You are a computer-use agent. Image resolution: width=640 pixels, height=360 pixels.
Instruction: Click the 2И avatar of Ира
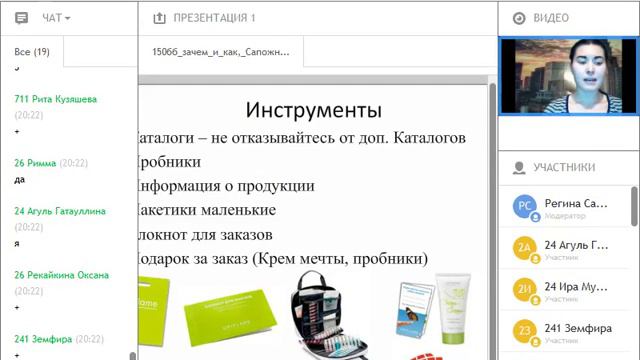tap(524, 289)
